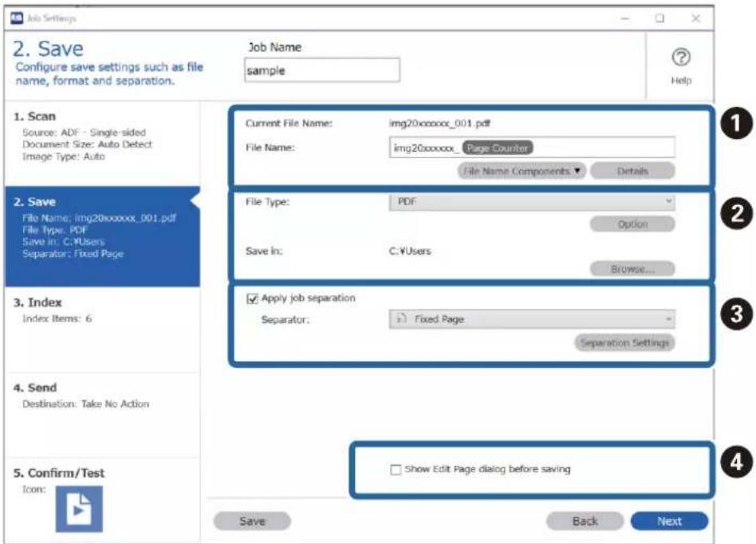Viewport: 756px width, 544px height.
Task: Click the Save button at bottom left
Action: (252, 521)
